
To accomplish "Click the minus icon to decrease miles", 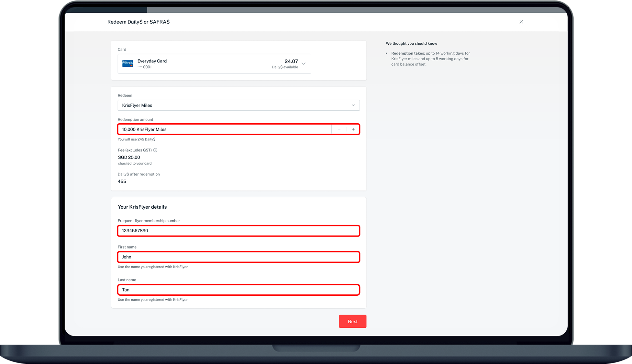I will [339, 129].
